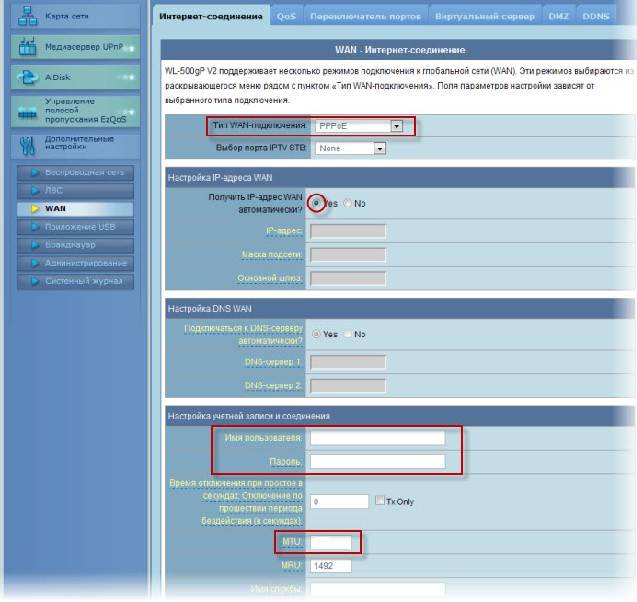Click the disabled IP-адрес input field
The width and height of the screenshot is (637, 602).
348,231
